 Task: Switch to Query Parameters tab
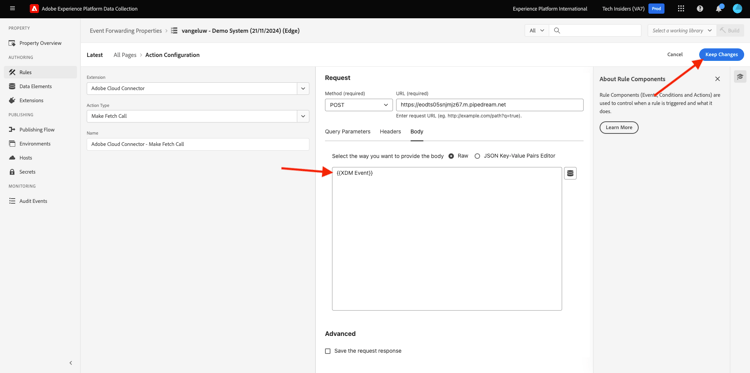pos(347,132)
